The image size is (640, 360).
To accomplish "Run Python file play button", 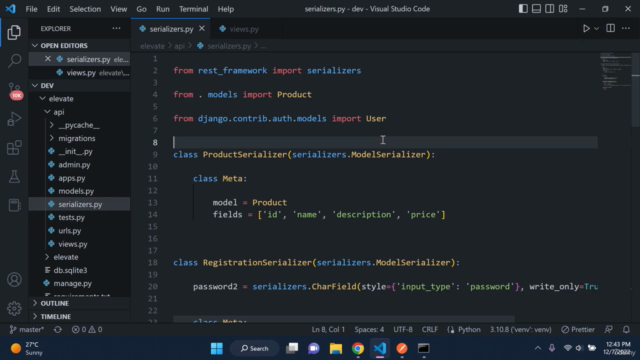I will (x=586, y=29).
